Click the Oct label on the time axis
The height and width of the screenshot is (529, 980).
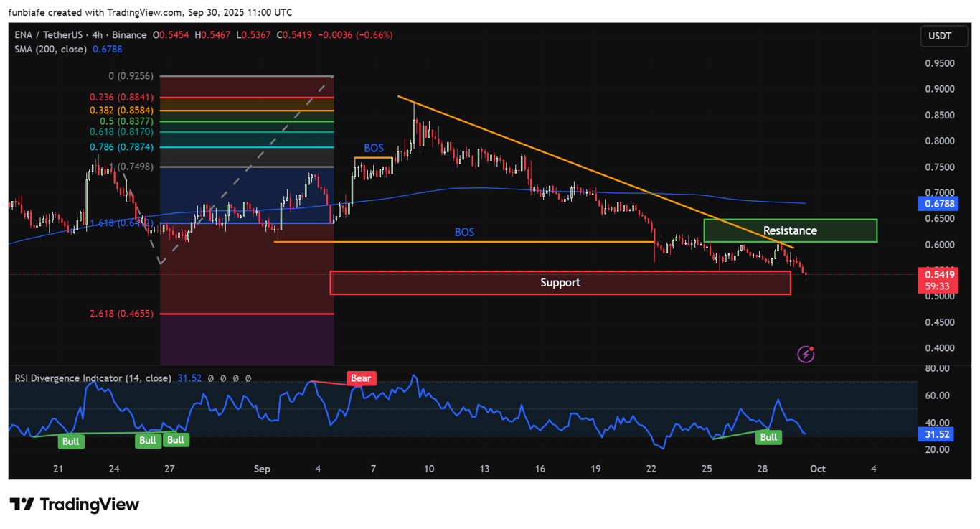point(818,469)
